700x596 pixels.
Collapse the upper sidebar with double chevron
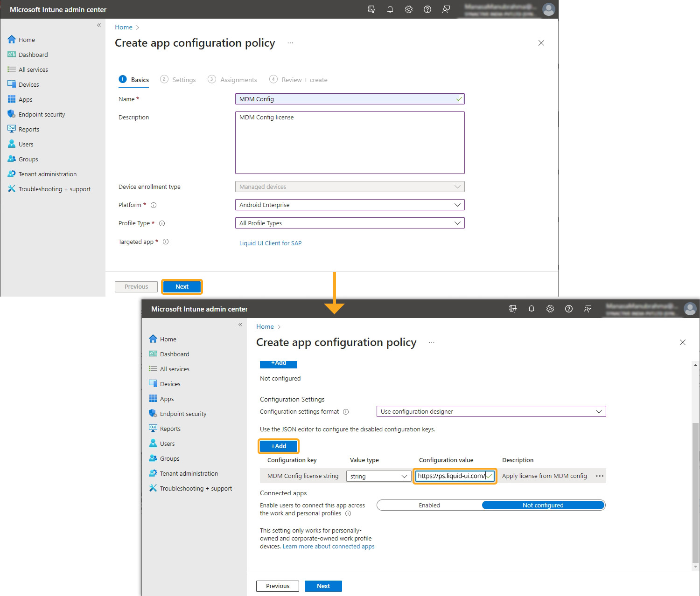click(x=99, y=25)
